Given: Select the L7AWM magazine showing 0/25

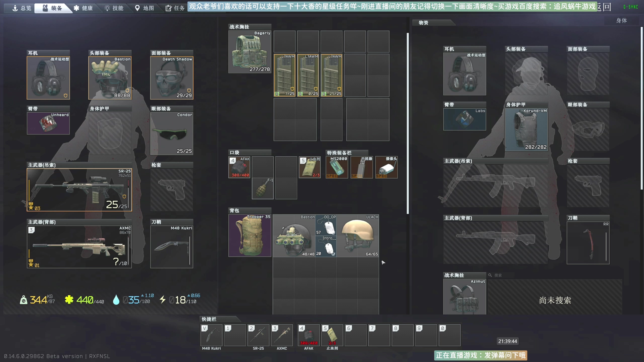Looking at the screenshot, I should point(308,75).
